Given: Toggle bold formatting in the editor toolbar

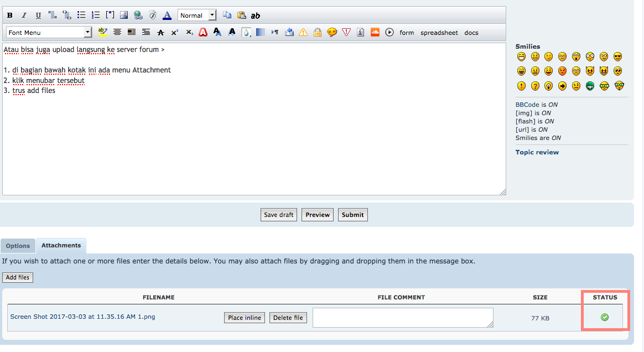Looking at the screenshot, I should pos(9,15).
